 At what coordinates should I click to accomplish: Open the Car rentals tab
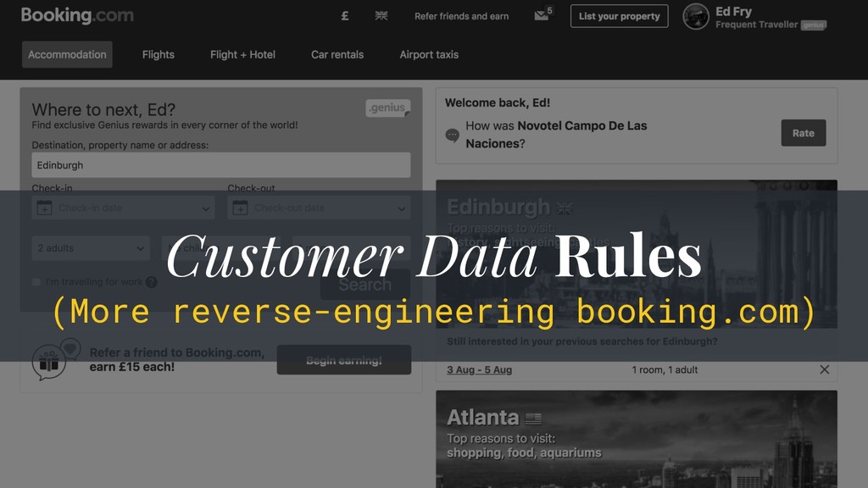coord(337,54)
